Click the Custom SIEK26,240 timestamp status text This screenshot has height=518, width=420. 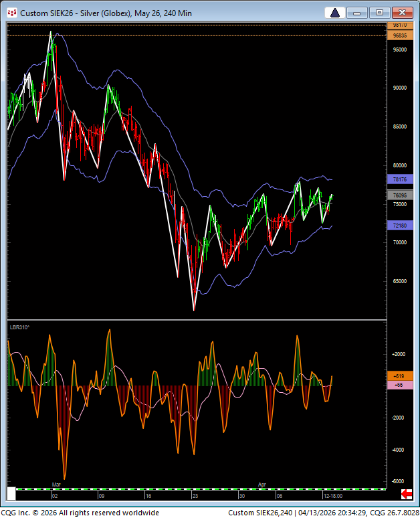pos(323,513)
